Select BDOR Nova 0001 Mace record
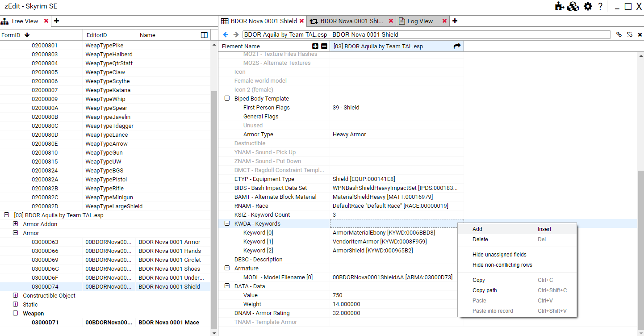 [105, 322]
